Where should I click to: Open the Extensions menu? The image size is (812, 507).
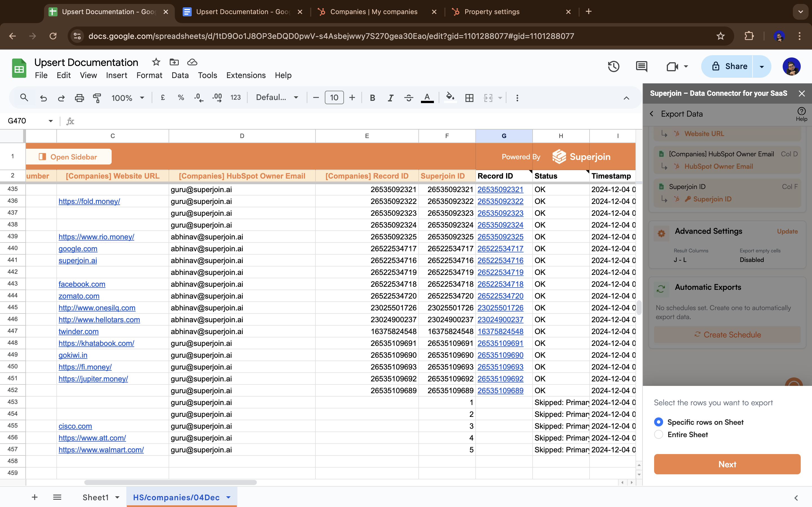[246, 75]
